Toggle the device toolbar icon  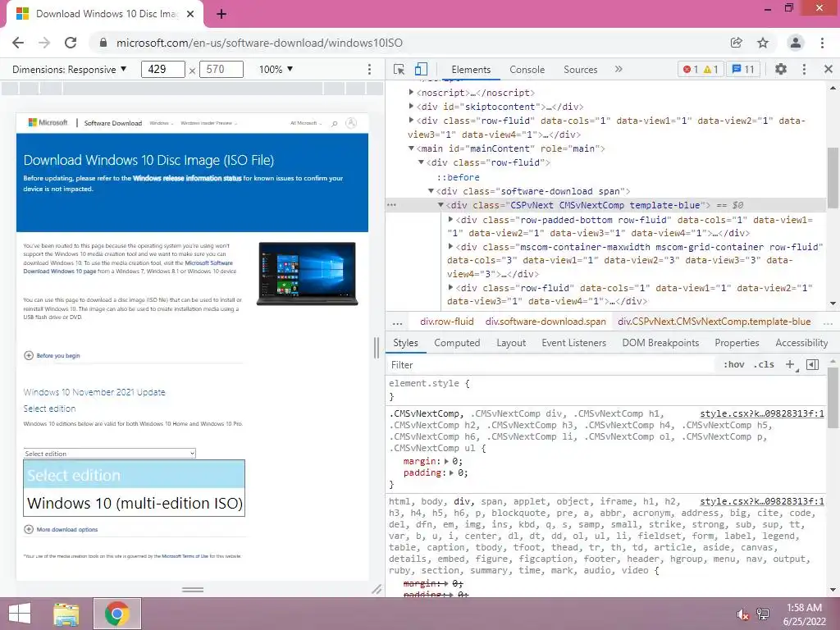(x=421, y=69)
